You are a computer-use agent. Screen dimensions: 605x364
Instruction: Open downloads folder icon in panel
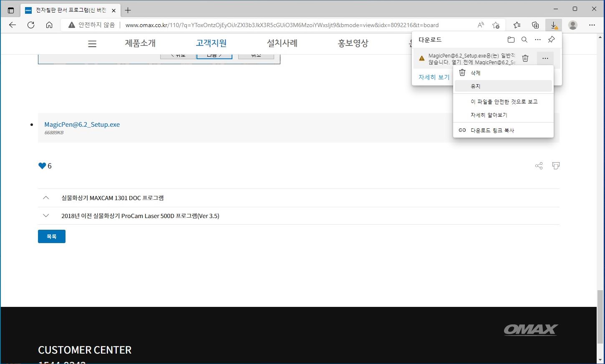tap(511, 40)
